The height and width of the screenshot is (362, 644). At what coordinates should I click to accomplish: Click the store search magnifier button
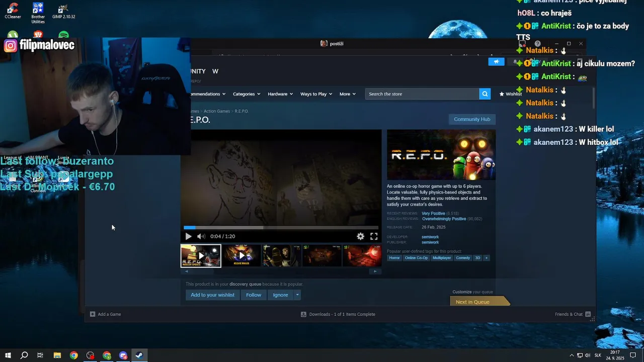pyautogui.click(x=485, y=94)
